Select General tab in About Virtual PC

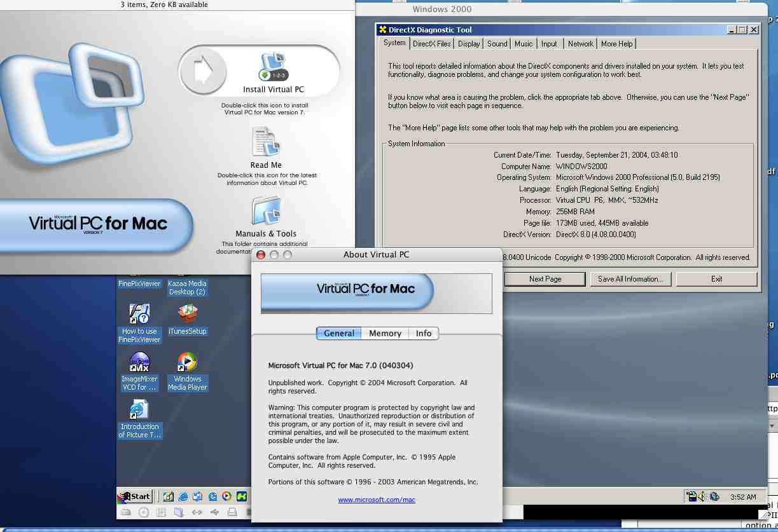coord(339,333)
